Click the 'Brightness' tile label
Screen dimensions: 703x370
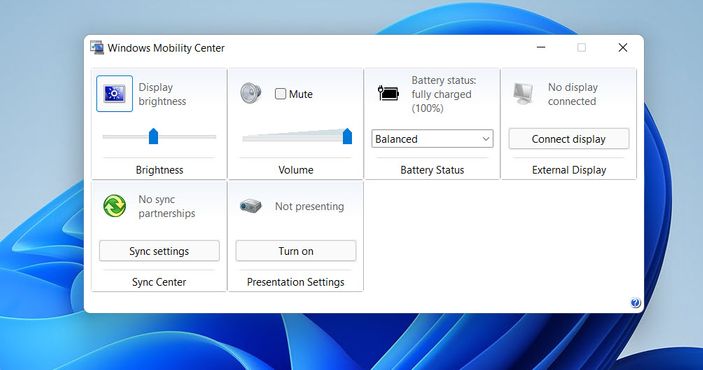[x=159, y=170]
